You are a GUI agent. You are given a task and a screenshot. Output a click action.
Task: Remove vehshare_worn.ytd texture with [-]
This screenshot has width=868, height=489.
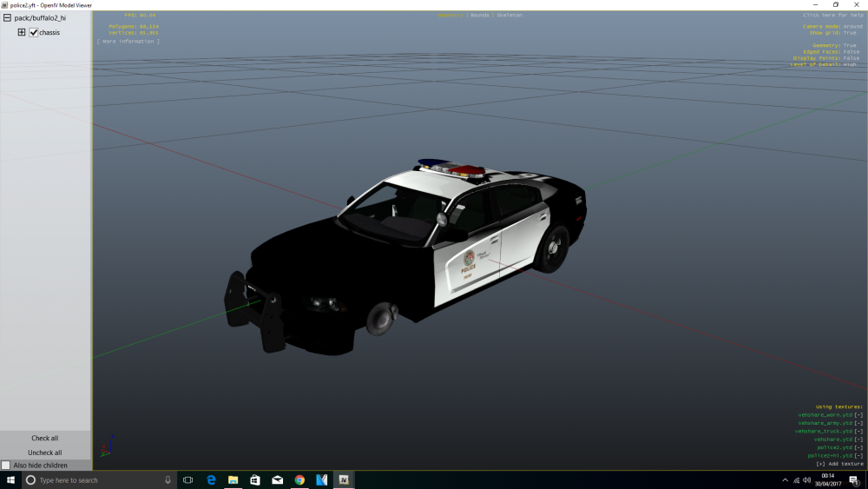pyautogui.click(x=858, y=415)
